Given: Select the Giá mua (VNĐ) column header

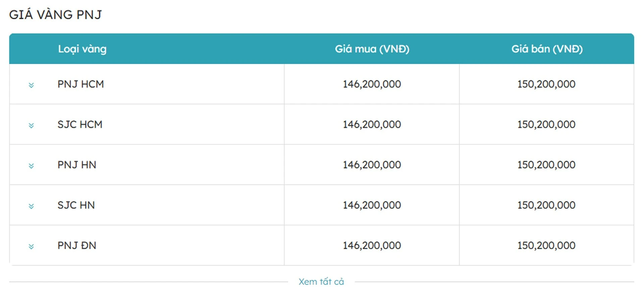Looking at the screenshot, I should click(372, 49).
